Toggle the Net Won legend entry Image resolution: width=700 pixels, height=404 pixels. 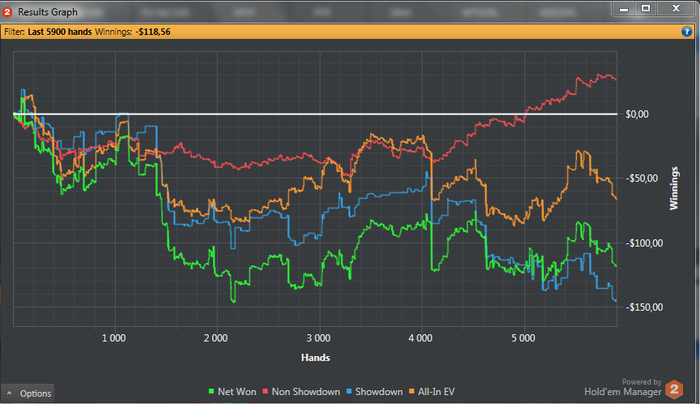click(x=232, y=392)
